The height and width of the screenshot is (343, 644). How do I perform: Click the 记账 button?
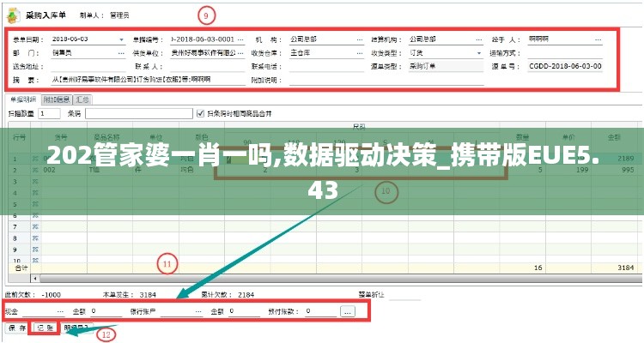(x=44, y=328)
